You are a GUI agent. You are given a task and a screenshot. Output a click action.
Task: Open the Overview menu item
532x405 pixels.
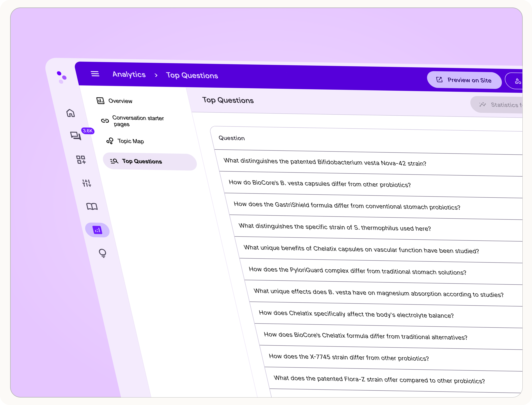120,101
